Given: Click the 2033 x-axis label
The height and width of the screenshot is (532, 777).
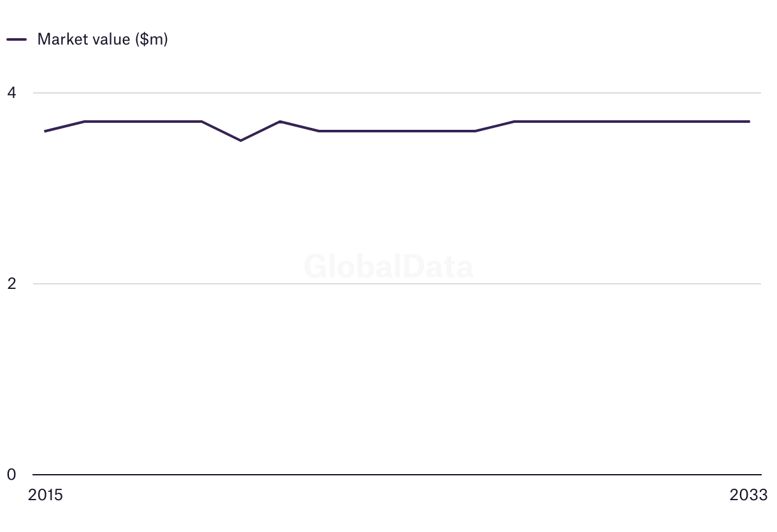Looking at the screenshot, I should tap(749, 495).
